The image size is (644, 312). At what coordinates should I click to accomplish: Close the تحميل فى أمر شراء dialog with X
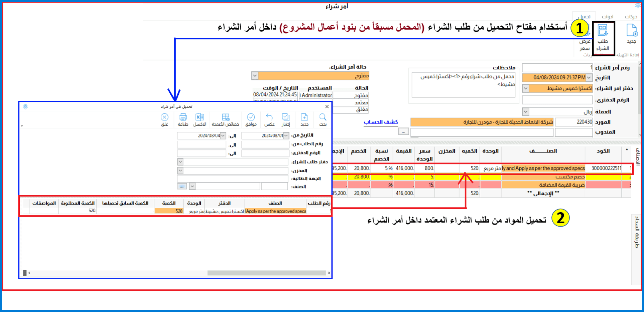[327, 106]
